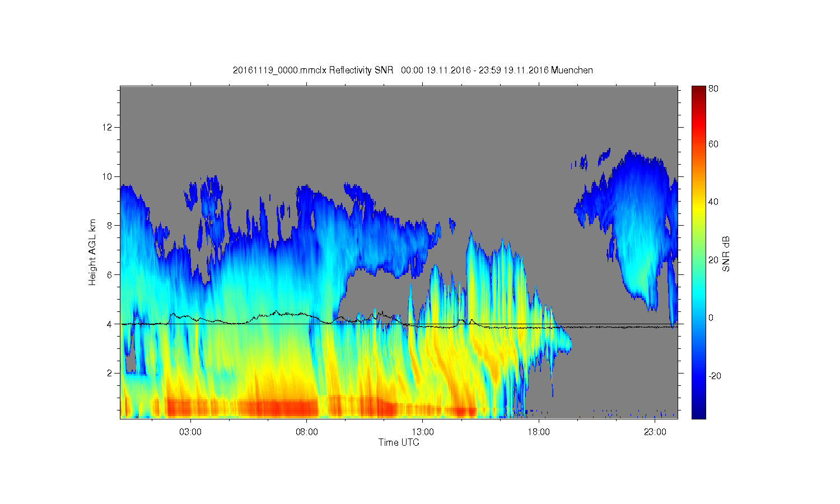Click the height tick label 6
The image size is (840, 504).
pyautogui.click(x=110, y=275)
